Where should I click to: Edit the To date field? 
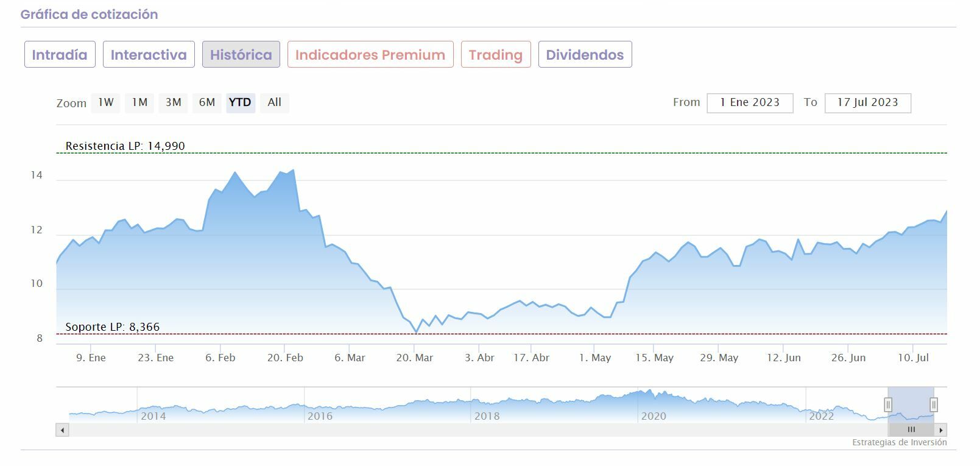click(867, 103)
